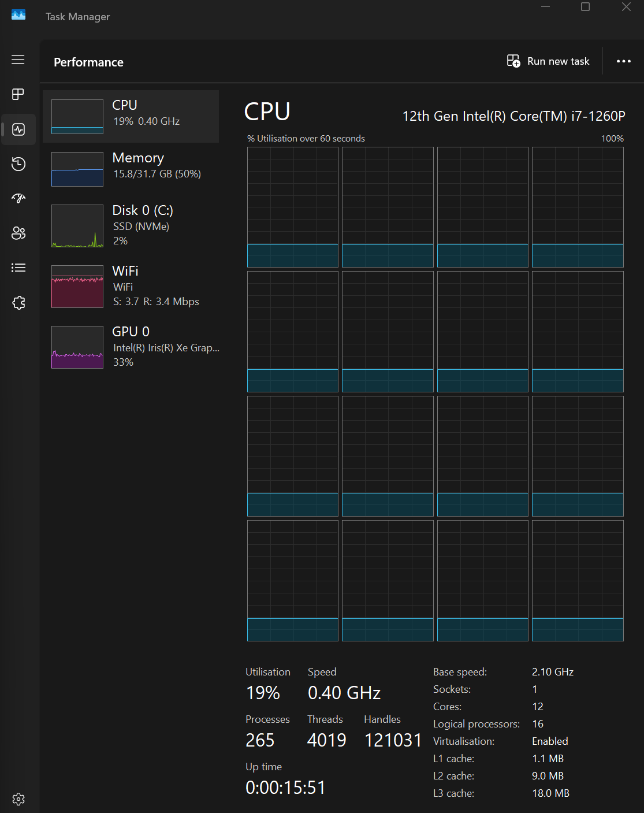644x813 pixels.
Task: Expand the hamburger navigation menu
Action: (18, 60)
